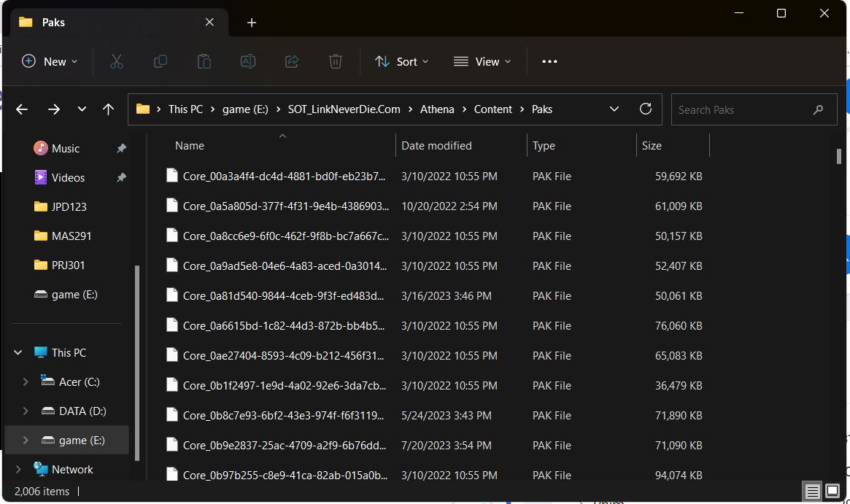Image resolution: width=850 pixels, height=504 pixels.
Task: Click the Copy icon in the toolbar
Action: click(x=161, y=61)
